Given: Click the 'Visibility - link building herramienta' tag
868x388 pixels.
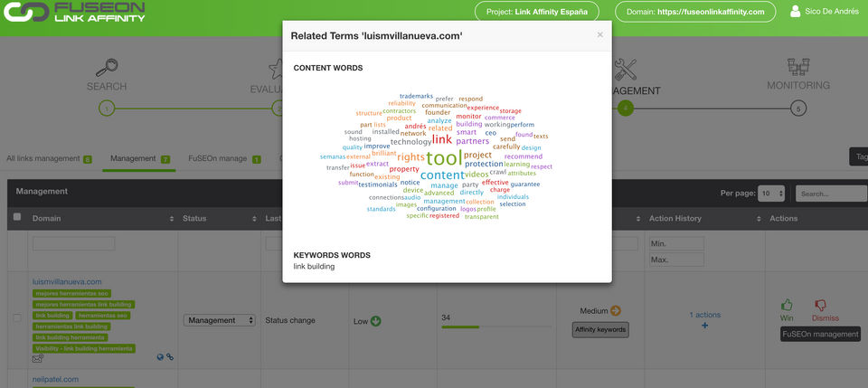Looking at the screenshot, I should tap(83, 349).
